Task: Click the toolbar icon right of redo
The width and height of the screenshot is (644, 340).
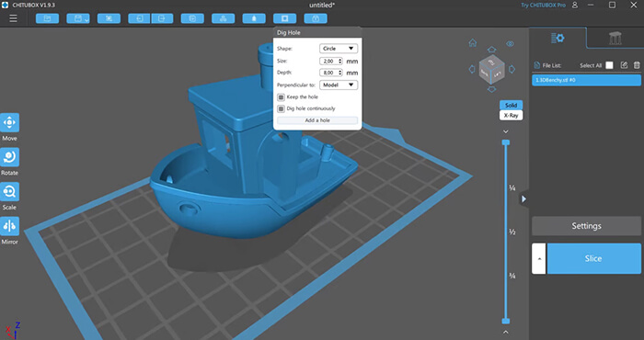Action: click(x=192, y=18)
